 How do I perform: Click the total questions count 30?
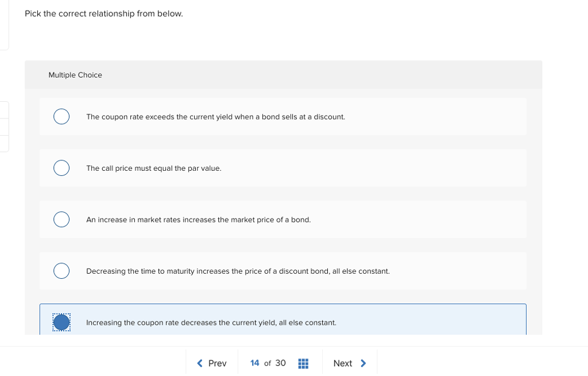pos(280,363)
